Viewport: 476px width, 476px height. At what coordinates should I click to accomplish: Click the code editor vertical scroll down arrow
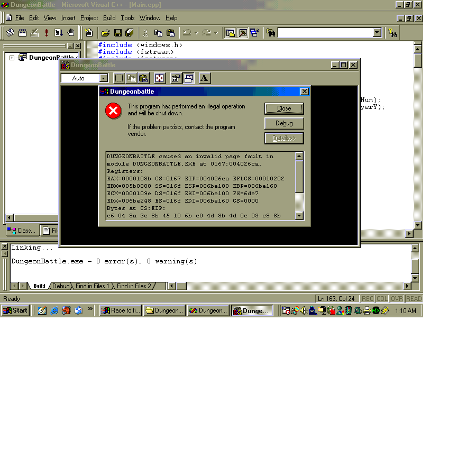pyautogui.click(x=418, y=225)
